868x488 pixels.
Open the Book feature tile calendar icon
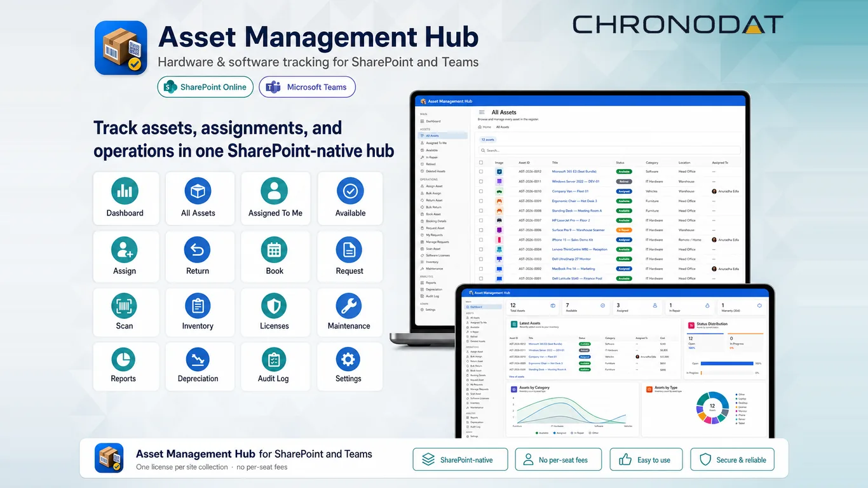coord(274,250)
